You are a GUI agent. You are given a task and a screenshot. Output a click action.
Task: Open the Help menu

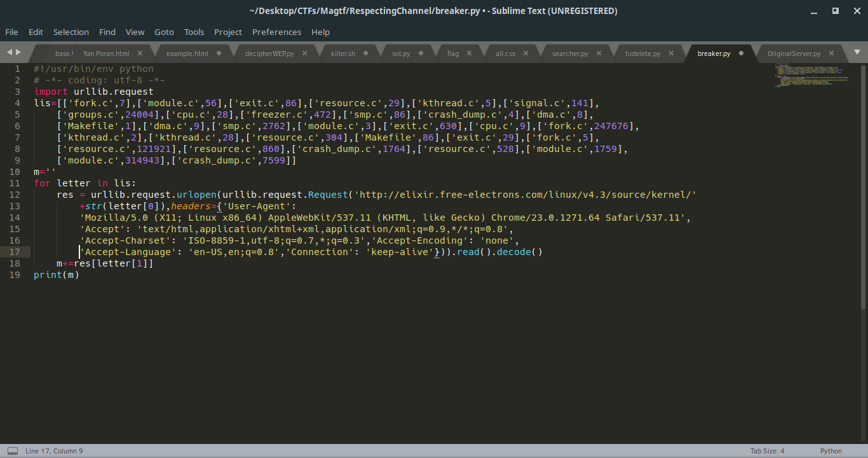pyautogui.click(x=320, y=32)
